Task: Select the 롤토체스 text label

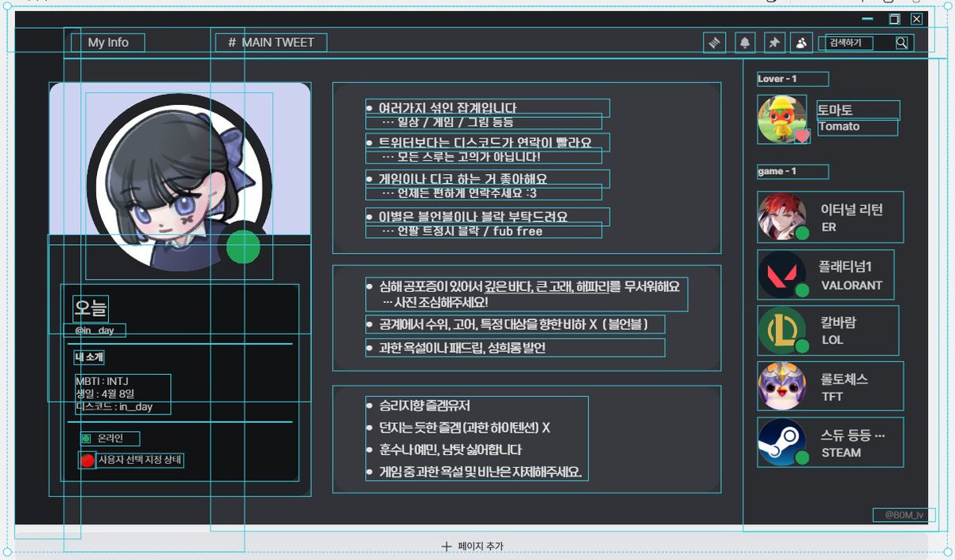Action: (844, 379)
